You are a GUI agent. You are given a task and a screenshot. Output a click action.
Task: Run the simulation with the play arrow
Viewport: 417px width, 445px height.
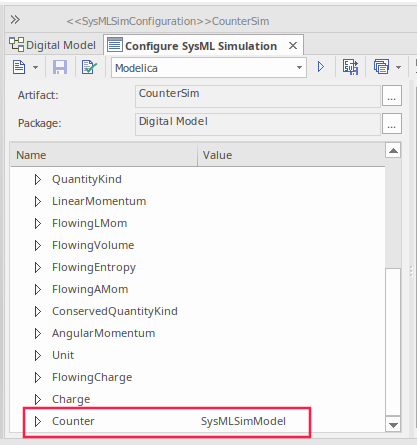[321, 67]
